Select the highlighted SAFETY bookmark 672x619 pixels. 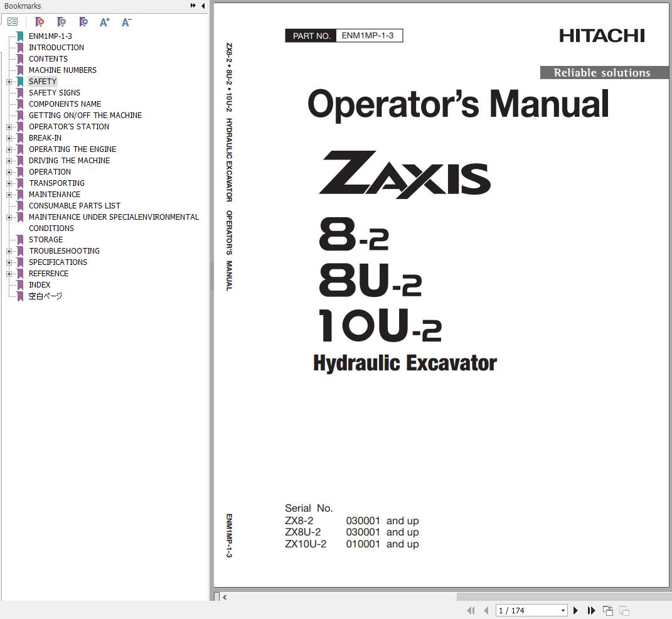tap(43, 82)
